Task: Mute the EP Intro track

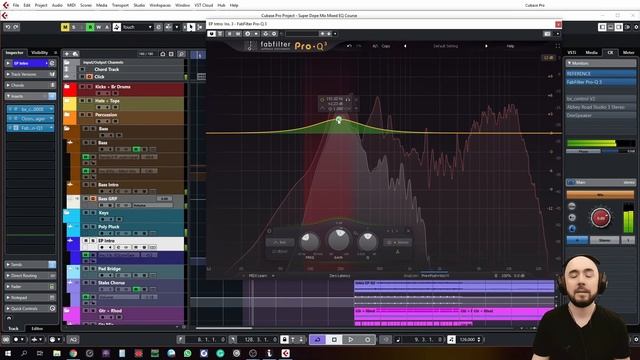Action: [86, 241]
